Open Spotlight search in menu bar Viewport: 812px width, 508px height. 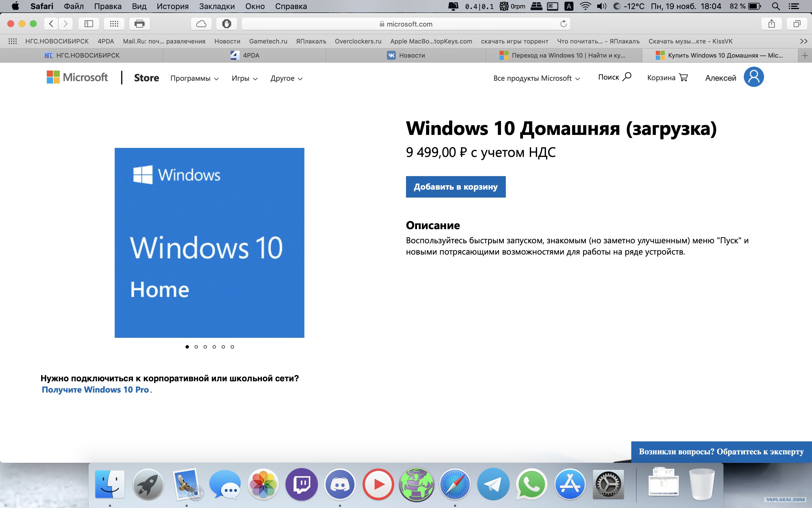[x=776, y=6]
